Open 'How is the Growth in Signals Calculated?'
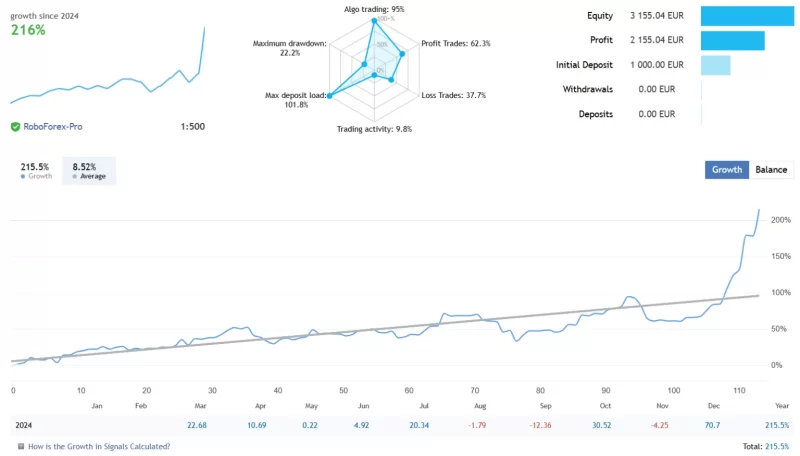 coord(99,446)
